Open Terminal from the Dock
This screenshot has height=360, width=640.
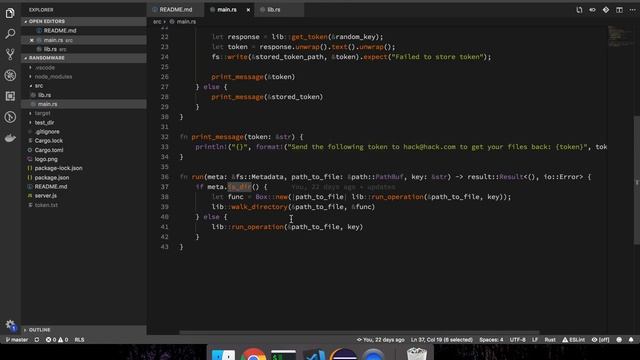[x=283, y=354]
